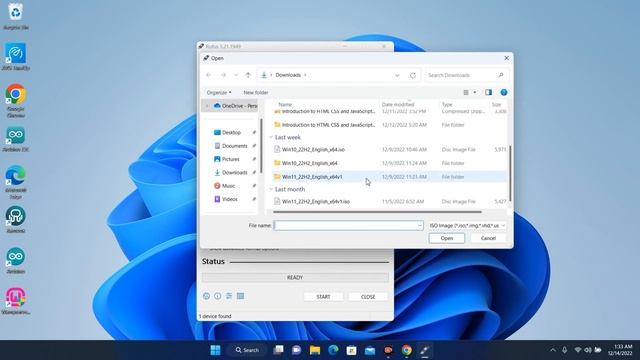The image size is (640, 360).
Task: Refresh the Downloads folder listing
Action: pos(413,75)
